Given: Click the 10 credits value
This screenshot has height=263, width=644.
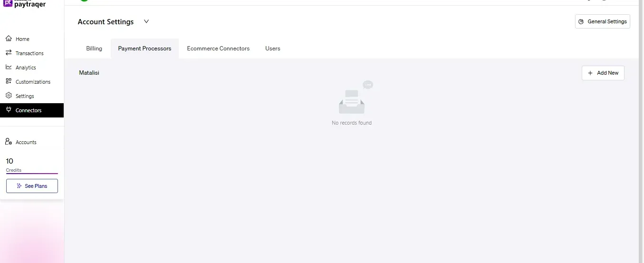Looking at the screenshot, I should coord(10,161).
